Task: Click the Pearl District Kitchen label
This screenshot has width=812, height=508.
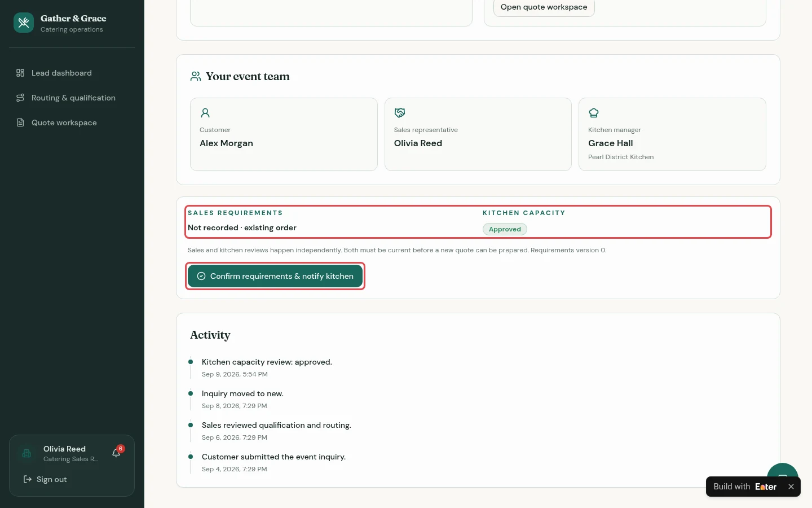Action: 621,157
